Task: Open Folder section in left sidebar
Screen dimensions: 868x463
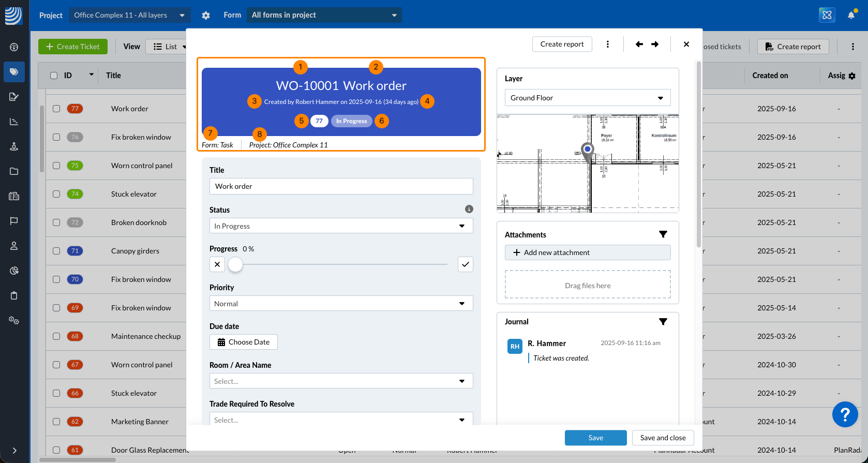Action: (14, 171)
